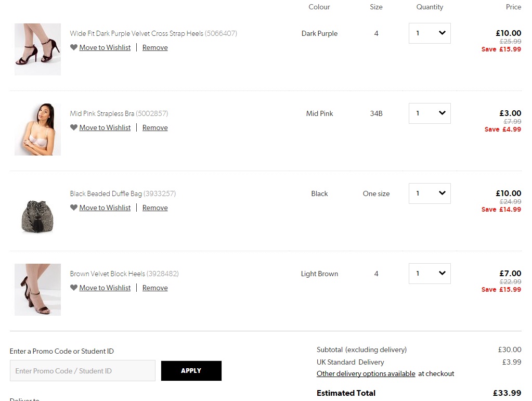This screenshot has width=532, height=401.
Task: Open Mid Pink Strapless Bra product title
Action: [x=102, y=113]
